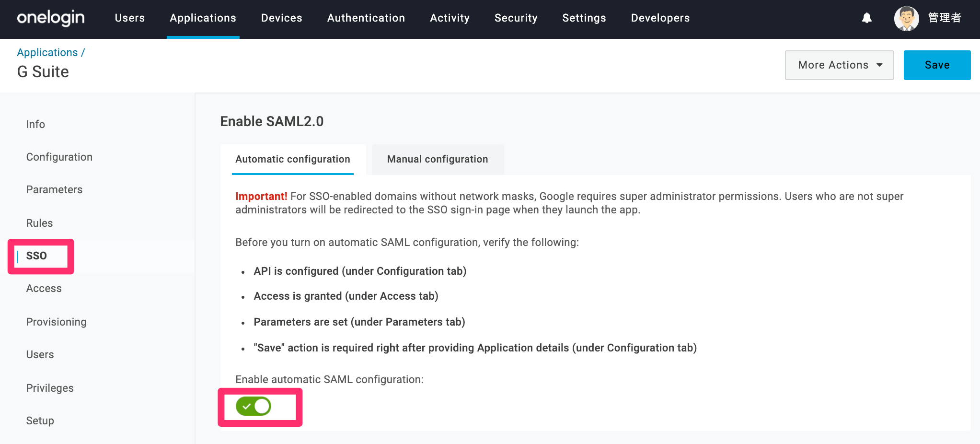The height and width of the screenshot is (444, 980).
Task: Open the Settings top menu
Action: 584,18
